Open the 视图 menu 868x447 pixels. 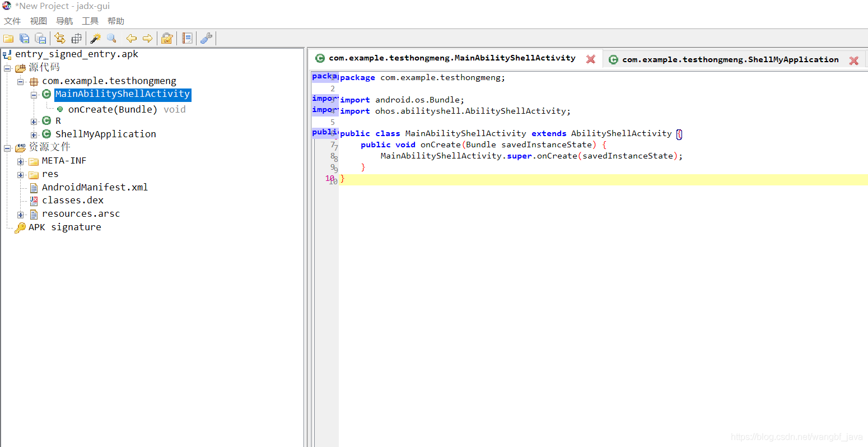click(x=39, y=21)
